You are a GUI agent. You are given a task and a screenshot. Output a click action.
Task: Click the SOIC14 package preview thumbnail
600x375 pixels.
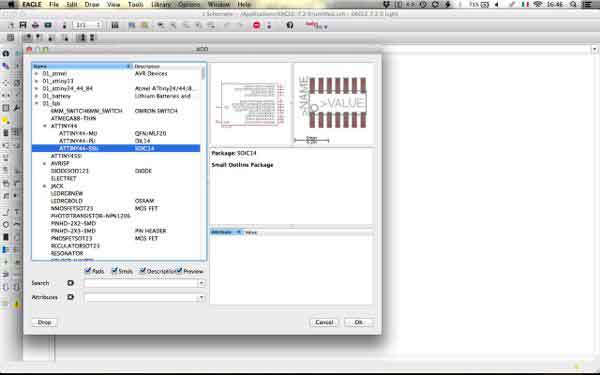[334, 104]
